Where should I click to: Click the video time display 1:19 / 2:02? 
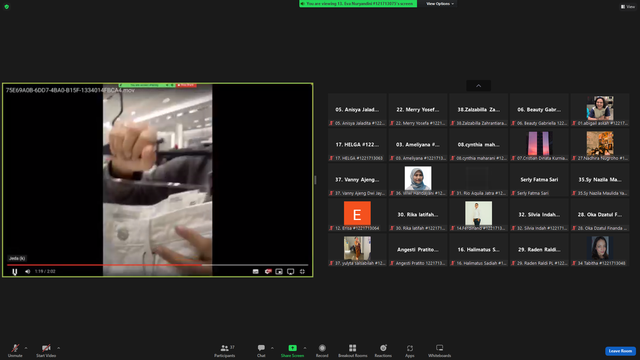pyautogui.click(x=45, y=271)
